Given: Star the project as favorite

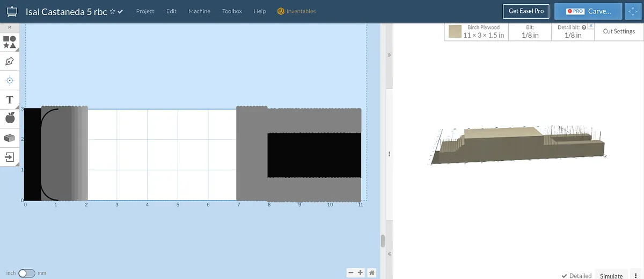Looking at the screenshot, I should point(112,12).
